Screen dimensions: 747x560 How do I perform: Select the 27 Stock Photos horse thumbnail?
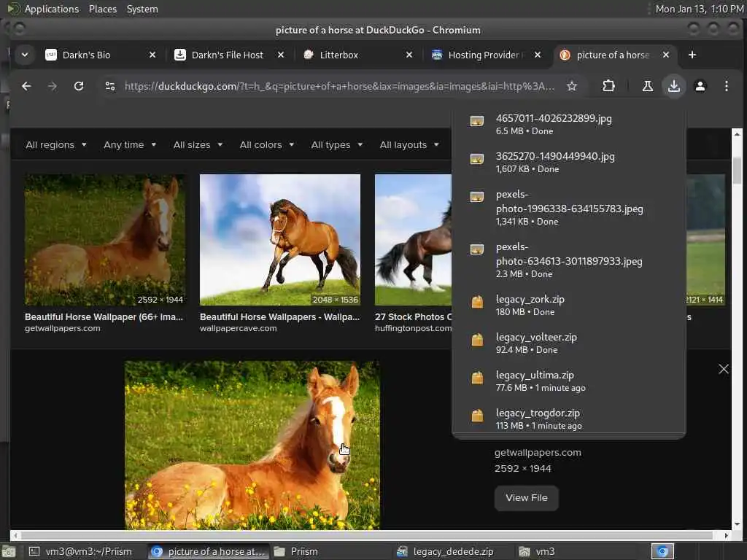413,239
